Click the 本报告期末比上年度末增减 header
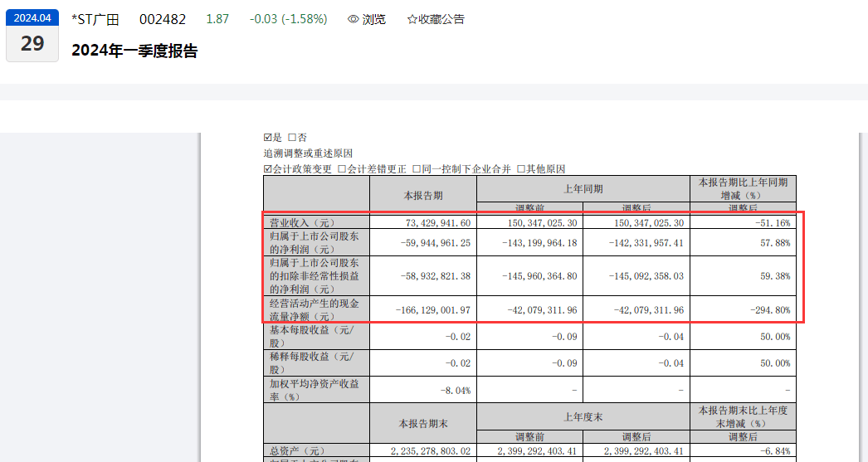868x462 pixels. pos(743,417)
